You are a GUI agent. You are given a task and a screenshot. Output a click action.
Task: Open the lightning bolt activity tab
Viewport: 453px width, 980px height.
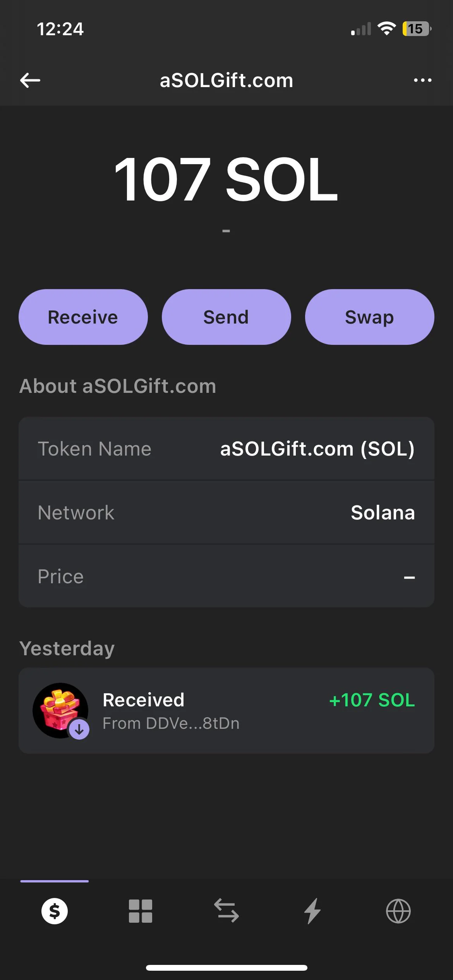pyautogui.click(x=312, y=911)
